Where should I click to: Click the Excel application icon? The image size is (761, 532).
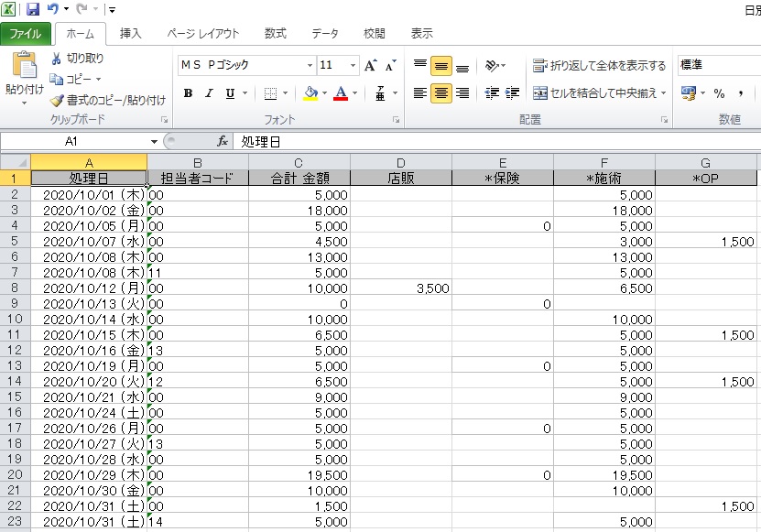(8, 9)
